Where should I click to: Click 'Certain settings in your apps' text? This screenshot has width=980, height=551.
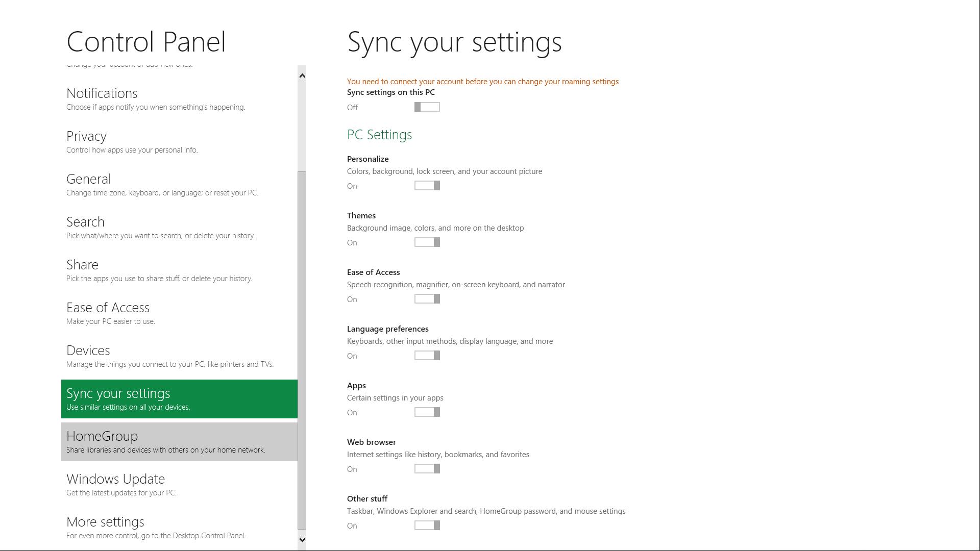point(395,398)
